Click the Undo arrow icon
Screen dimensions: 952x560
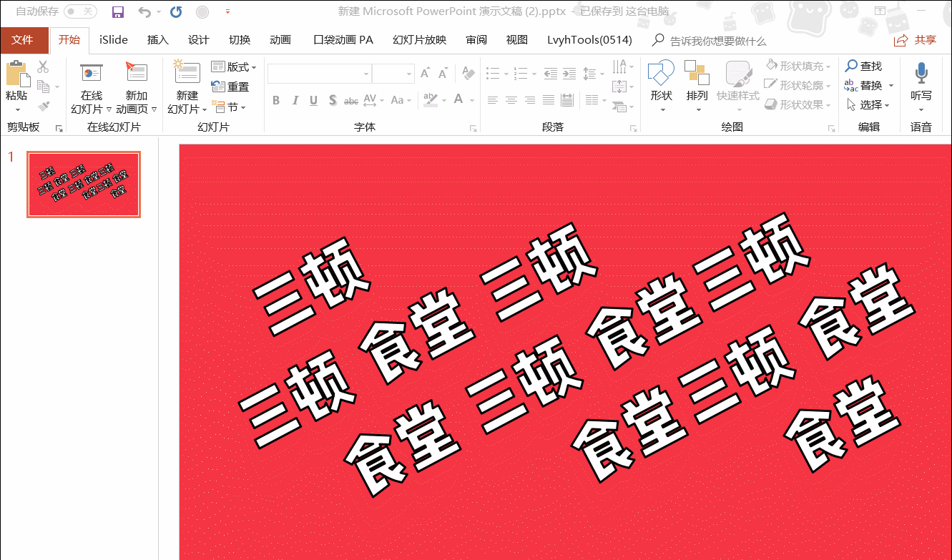pyautogui.click(x=144, y=12)
